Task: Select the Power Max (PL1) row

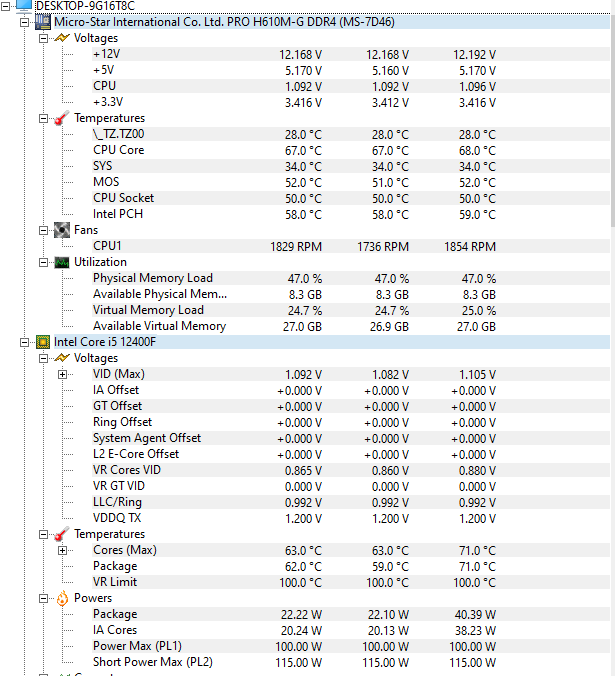Action: [x=350, y=646]
